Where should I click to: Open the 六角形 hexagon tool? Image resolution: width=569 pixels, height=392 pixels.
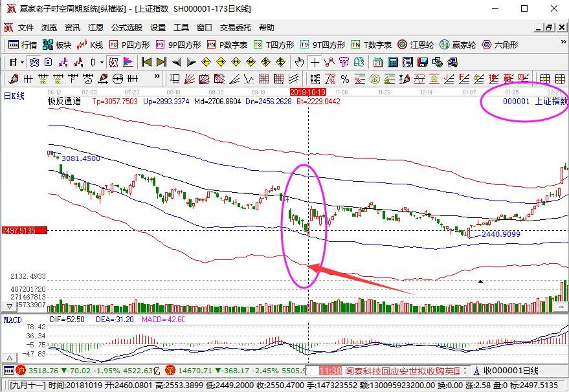500,45
